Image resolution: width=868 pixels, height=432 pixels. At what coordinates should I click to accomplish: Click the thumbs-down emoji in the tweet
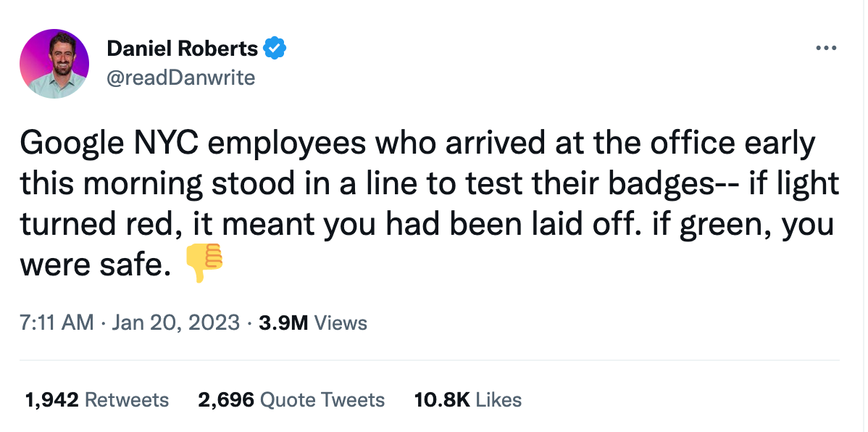[x=204, y=264]
